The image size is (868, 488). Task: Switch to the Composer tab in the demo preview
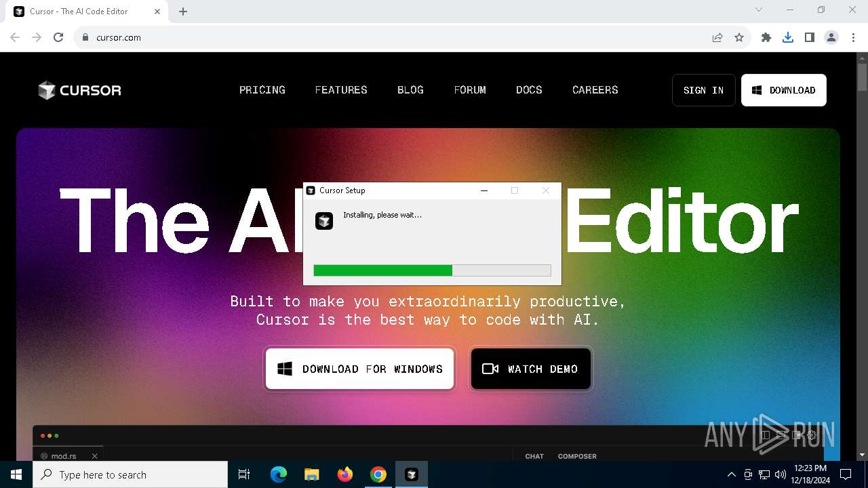[577, 456]
